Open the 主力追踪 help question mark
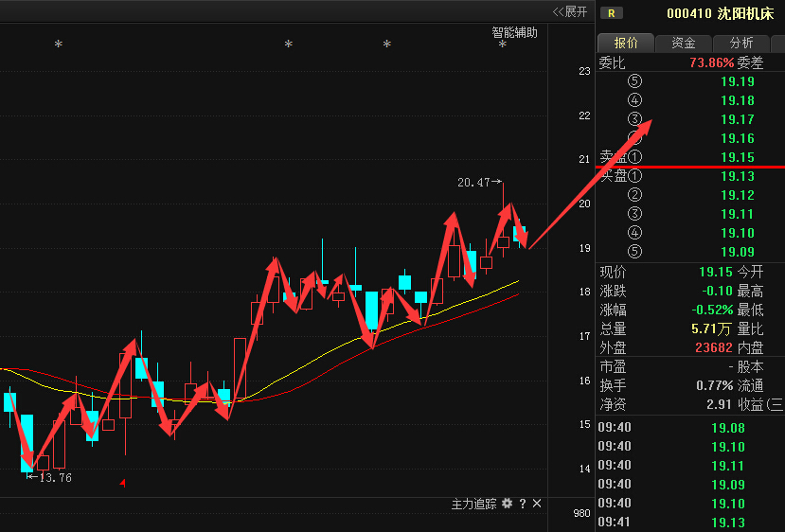The width and height of the screenshot is (785, 532). (523, 504)
